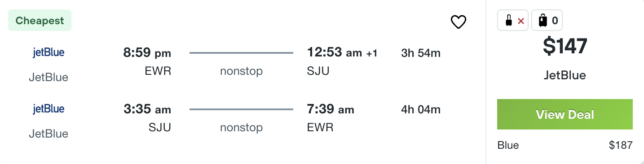Save this flight with the heart icon
Image resolution: width=644 pixels, height=164 pixels.
pos(459,22)
